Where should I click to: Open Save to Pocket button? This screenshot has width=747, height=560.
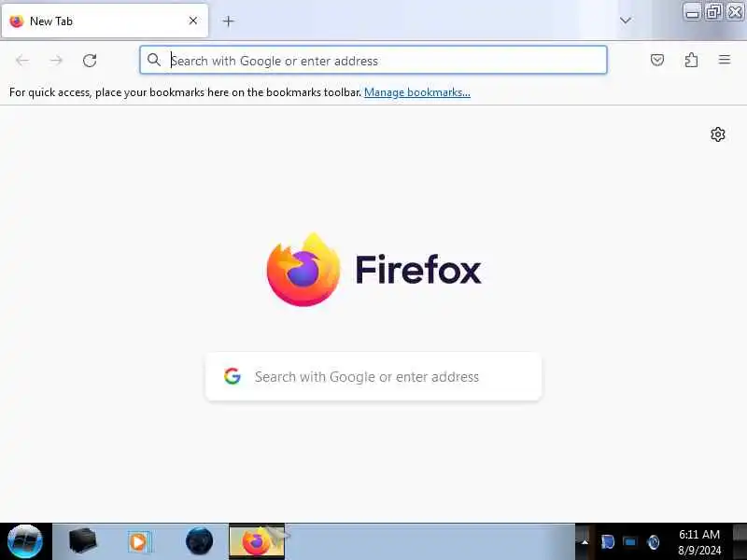[657, 60]
